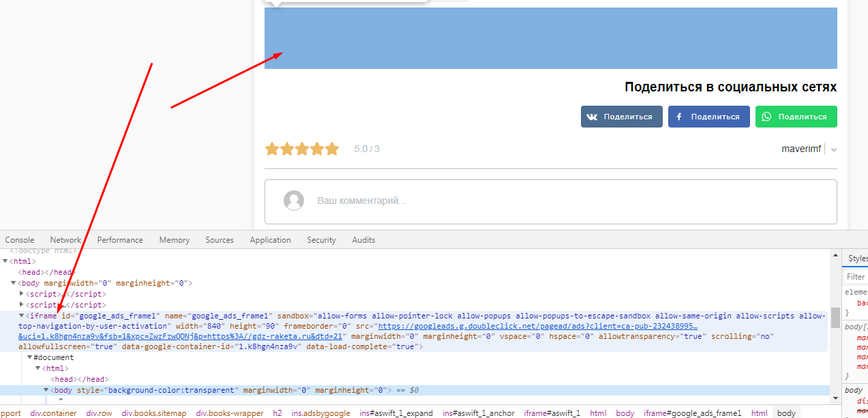Share the page via the Facebook Поделиться button
Viewport: 868px width, 418px height.
[708, 117]
